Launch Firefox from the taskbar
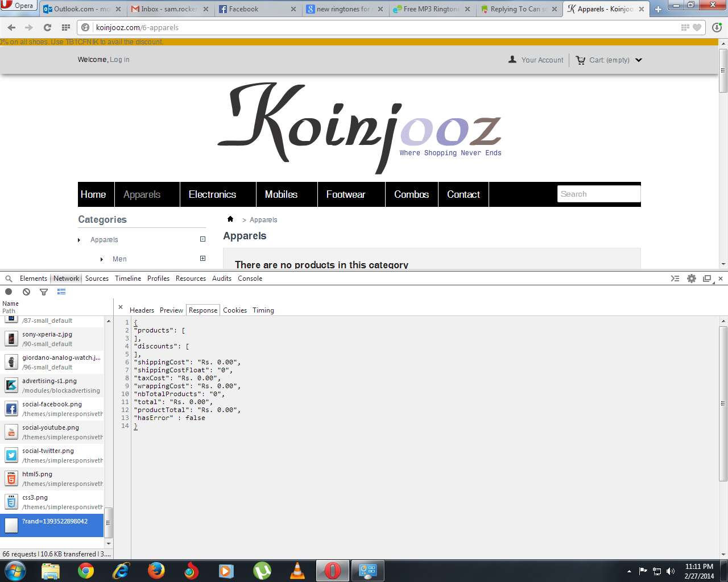 click(156, 571)
